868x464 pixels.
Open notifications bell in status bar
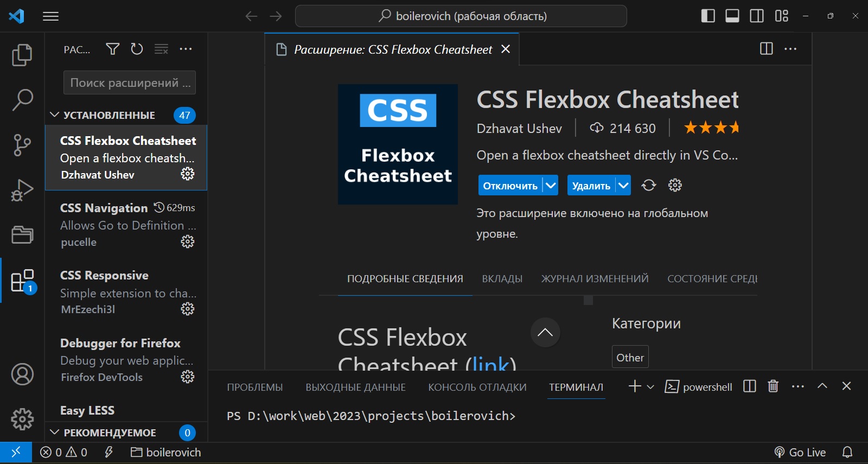847,453
